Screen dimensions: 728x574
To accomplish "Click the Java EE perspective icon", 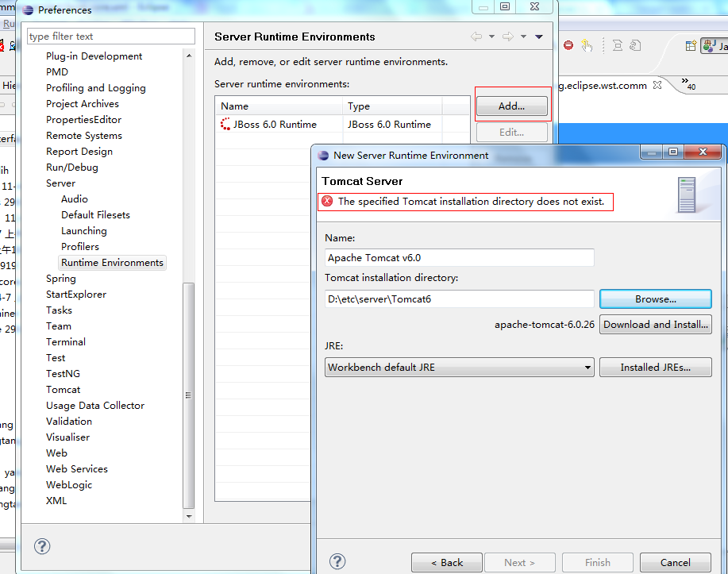I will [x=709, y=45].
